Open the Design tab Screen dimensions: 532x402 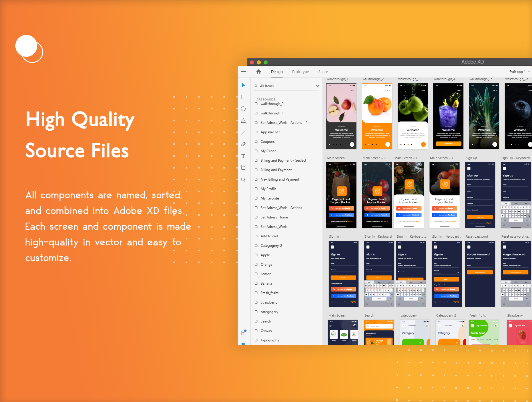(x=277, y=72)
